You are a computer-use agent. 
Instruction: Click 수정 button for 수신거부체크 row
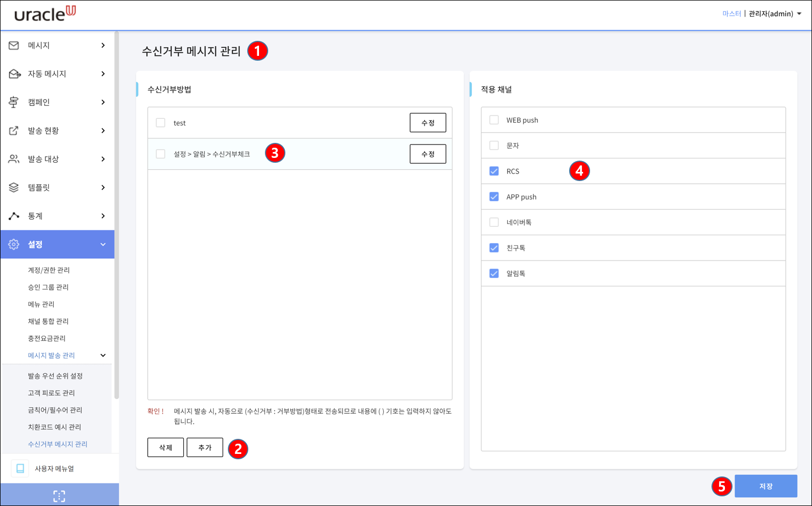(x=428, y=154)
